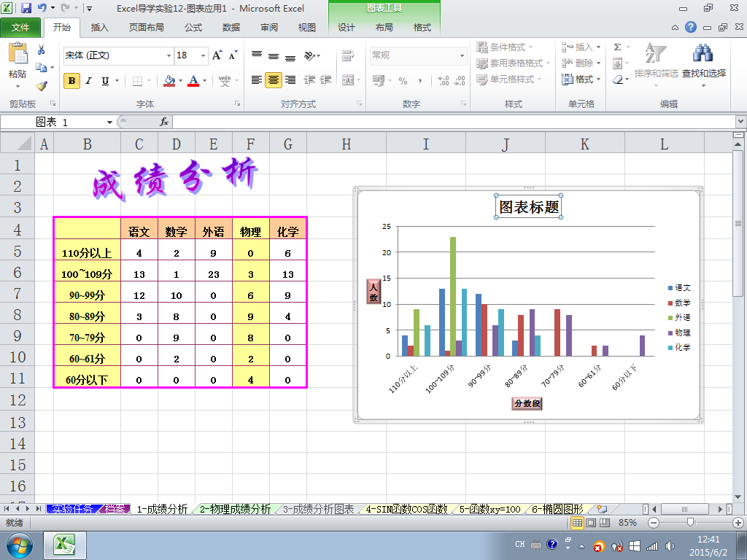Image resolution: width=747 pixels, height=560 pixels.
Task: Click the percent style icon
Action: 403,81
